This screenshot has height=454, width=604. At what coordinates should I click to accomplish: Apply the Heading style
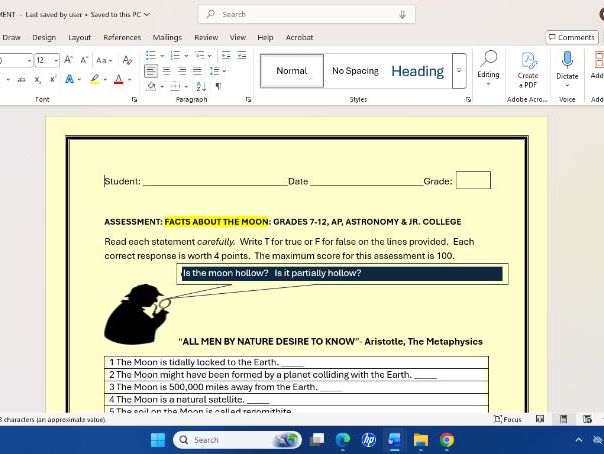coord(417,71)
